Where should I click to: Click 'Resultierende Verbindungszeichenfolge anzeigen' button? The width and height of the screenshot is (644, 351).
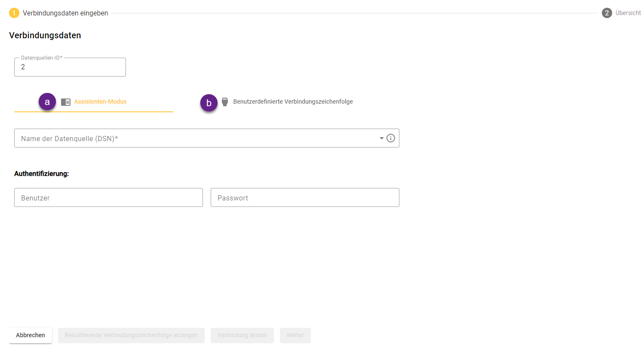(131, 336)
